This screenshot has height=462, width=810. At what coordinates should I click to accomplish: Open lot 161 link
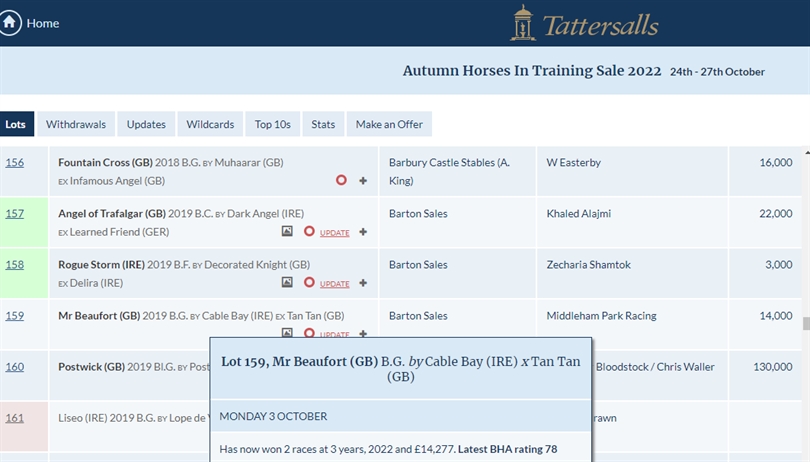pos(14,418)
